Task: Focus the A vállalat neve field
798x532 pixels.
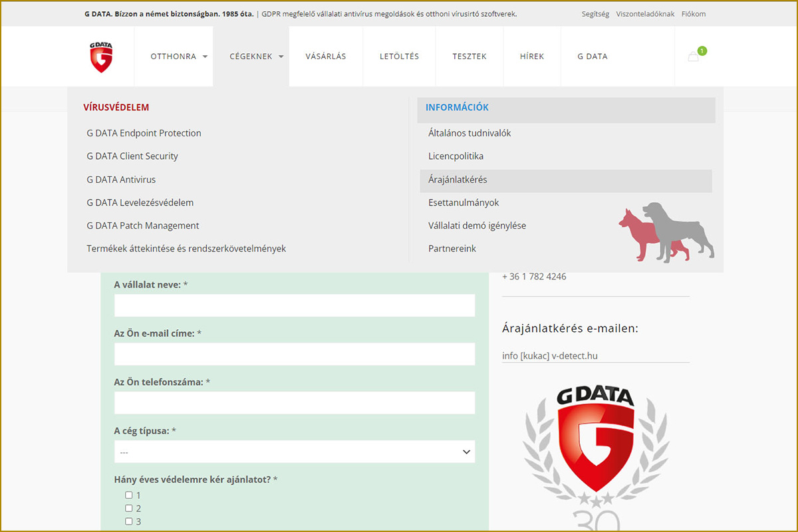Action: coord(295,305)
